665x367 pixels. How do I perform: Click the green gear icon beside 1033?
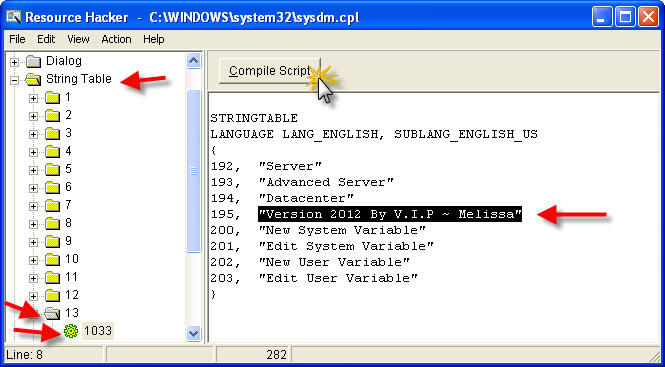(x=70, y=331)
